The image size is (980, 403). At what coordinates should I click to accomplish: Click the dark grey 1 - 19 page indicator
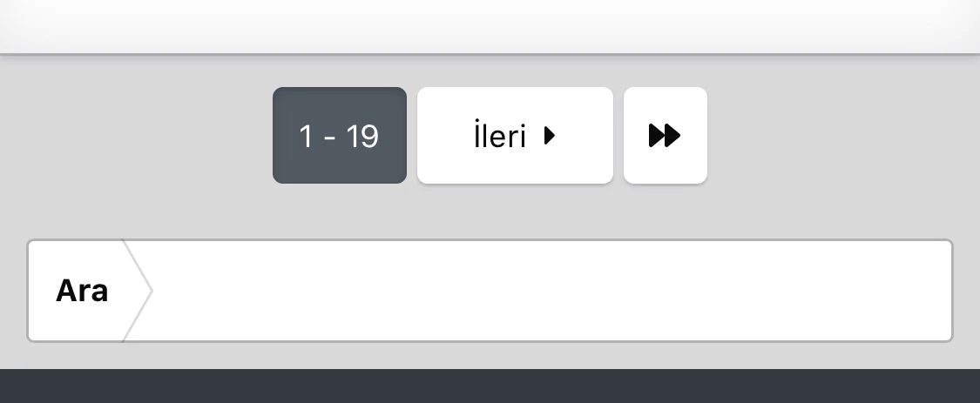point(339,136)
